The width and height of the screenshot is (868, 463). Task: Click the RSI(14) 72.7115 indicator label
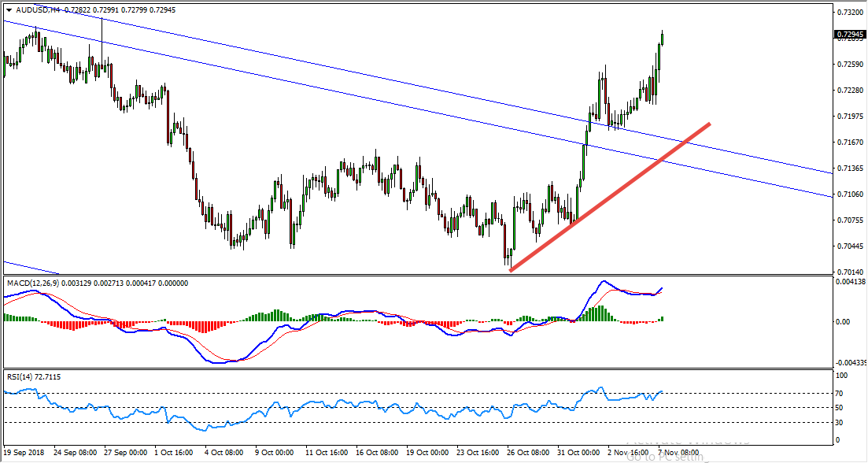click(x=34, y=377)
